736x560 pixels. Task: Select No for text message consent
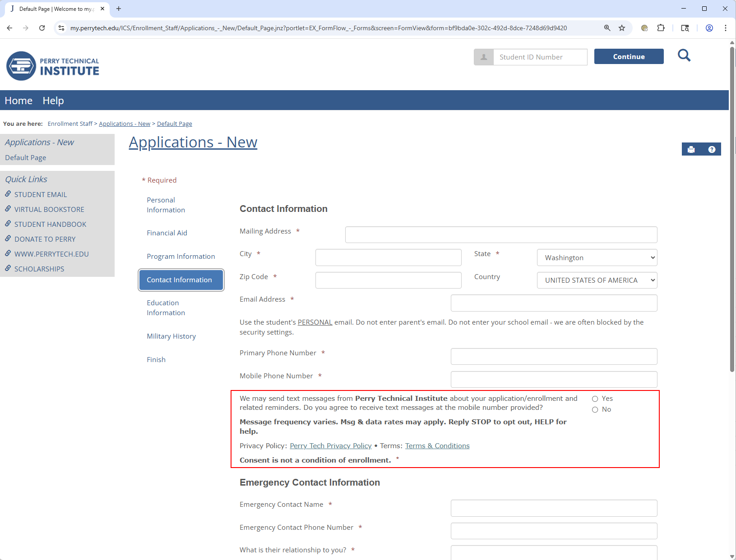coord(595,410)
